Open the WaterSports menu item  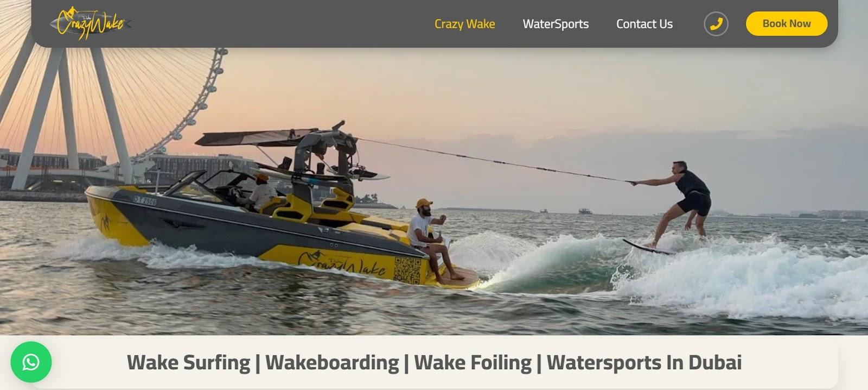coord(556,24)
